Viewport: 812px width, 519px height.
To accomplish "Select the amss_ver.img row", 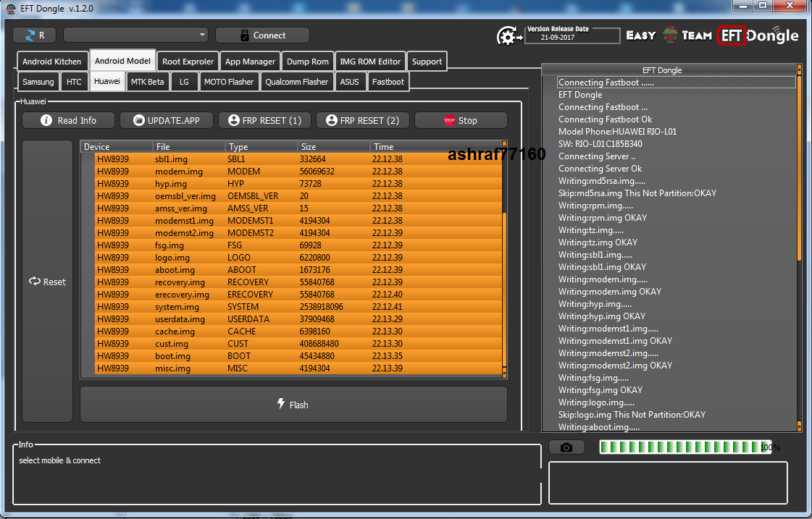I will pos(298,208).
